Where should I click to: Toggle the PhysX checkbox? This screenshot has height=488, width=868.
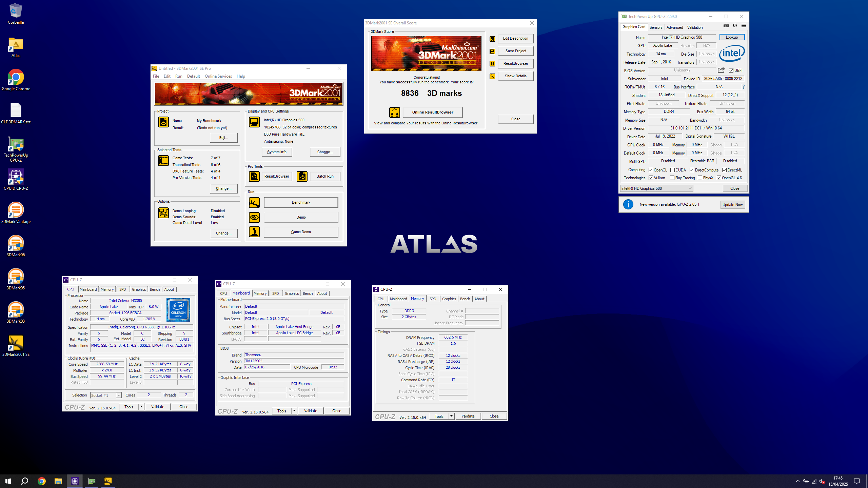click(700, 178)
